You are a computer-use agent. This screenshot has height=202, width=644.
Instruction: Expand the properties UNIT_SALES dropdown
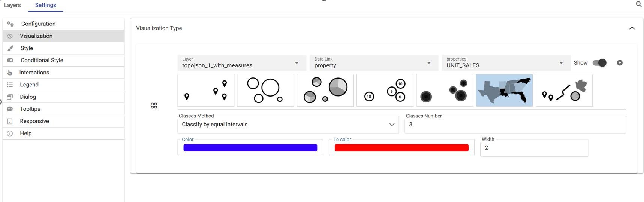pos(506,63)
